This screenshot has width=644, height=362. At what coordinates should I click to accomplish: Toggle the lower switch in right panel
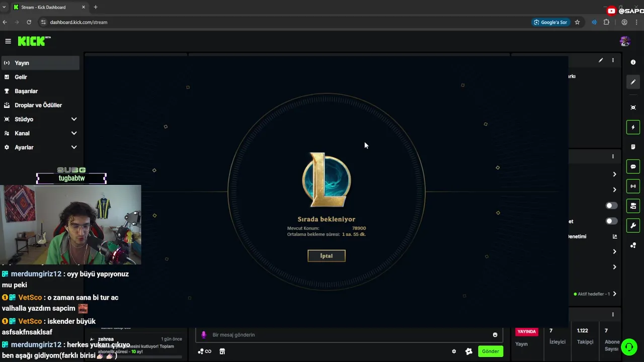[611, 221]
